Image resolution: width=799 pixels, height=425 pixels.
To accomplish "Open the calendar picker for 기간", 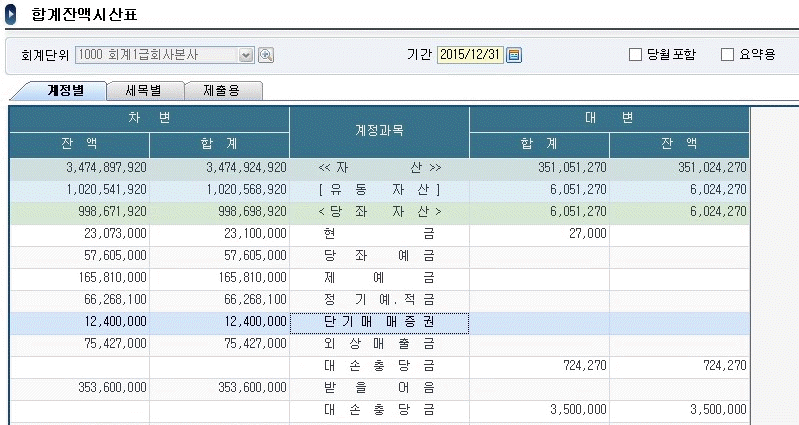I will (515, 55).
